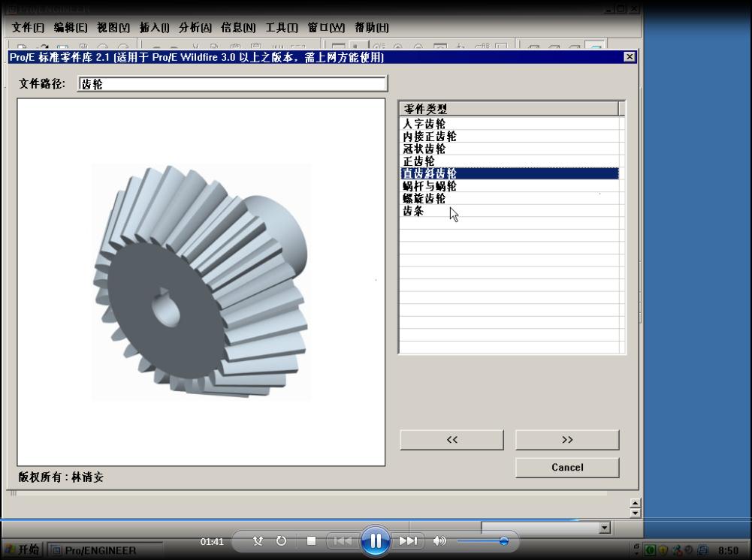Stop video playback with the square button
Viewport: 752px width, 560px height.
tap(311, 540)
